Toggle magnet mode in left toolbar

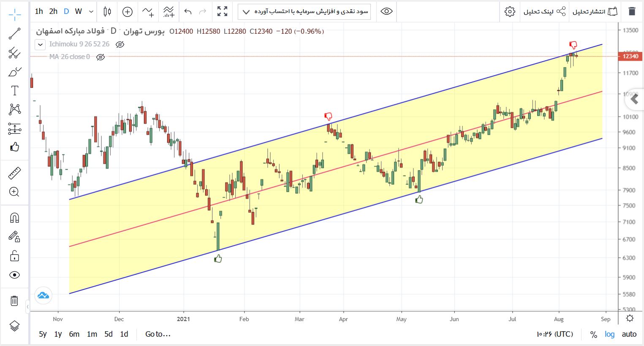14,218
